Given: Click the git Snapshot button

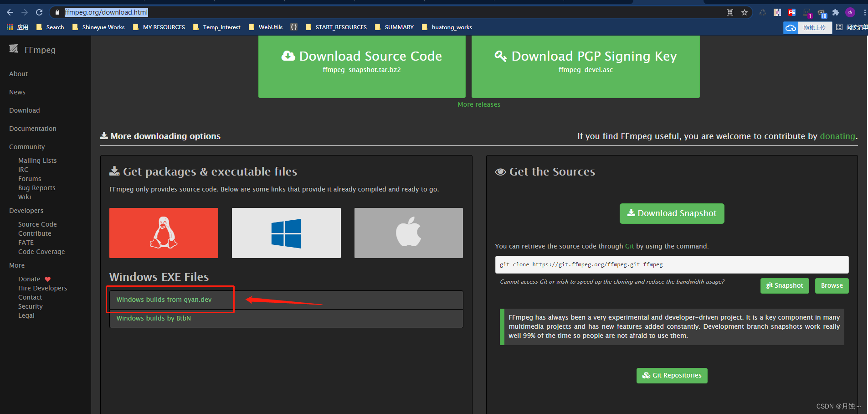Looking at the screenshot, I should click(x=785, y=285).
